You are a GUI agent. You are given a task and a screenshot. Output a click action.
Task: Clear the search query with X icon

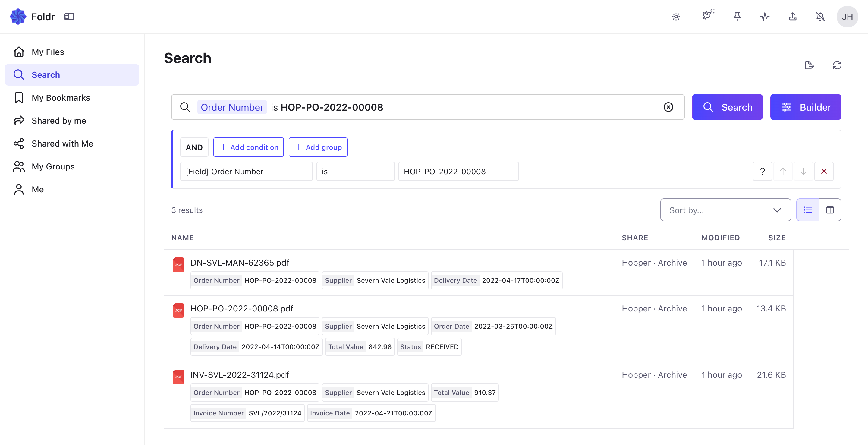(x=668, y=107)
